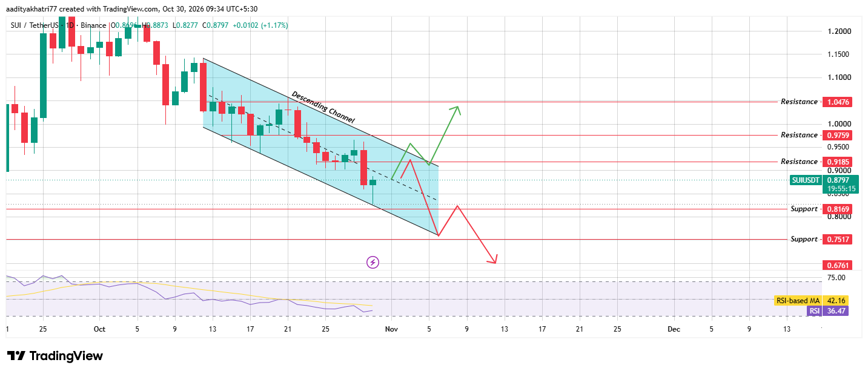This screenshot has width=868, height=374.
Task: Click 1.2000 on the price axis
Action: tap(839, 31)
